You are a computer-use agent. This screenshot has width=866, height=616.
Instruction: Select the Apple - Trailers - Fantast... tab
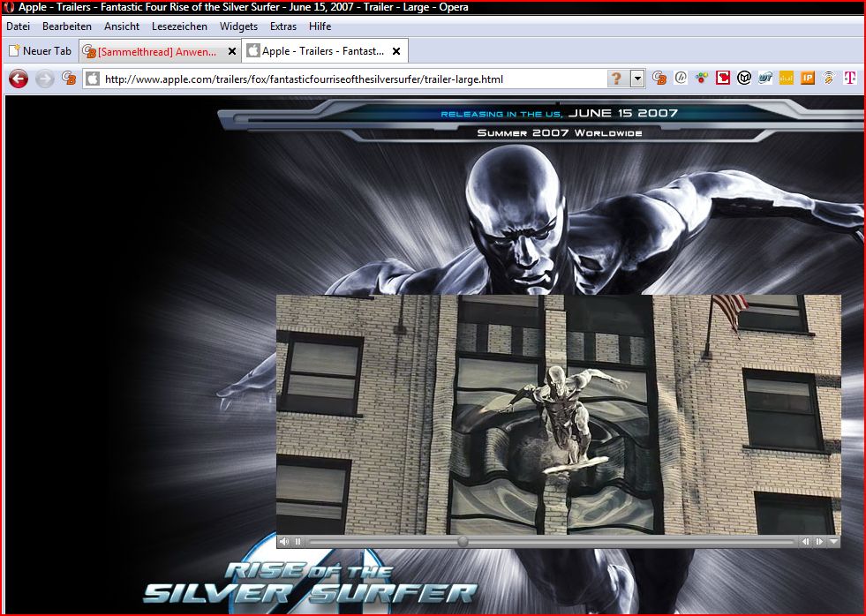click(323, 51)
